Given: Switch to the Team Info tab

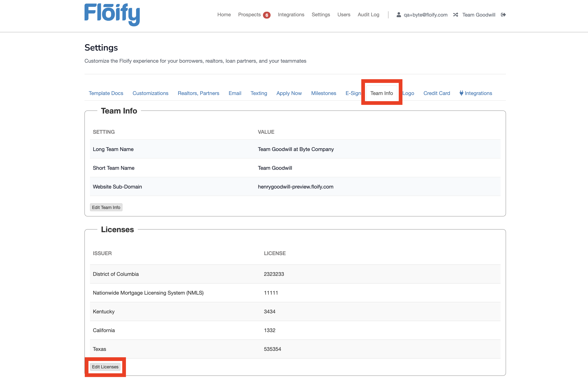Looking at the screenshot, I should [x=381, y=93].
